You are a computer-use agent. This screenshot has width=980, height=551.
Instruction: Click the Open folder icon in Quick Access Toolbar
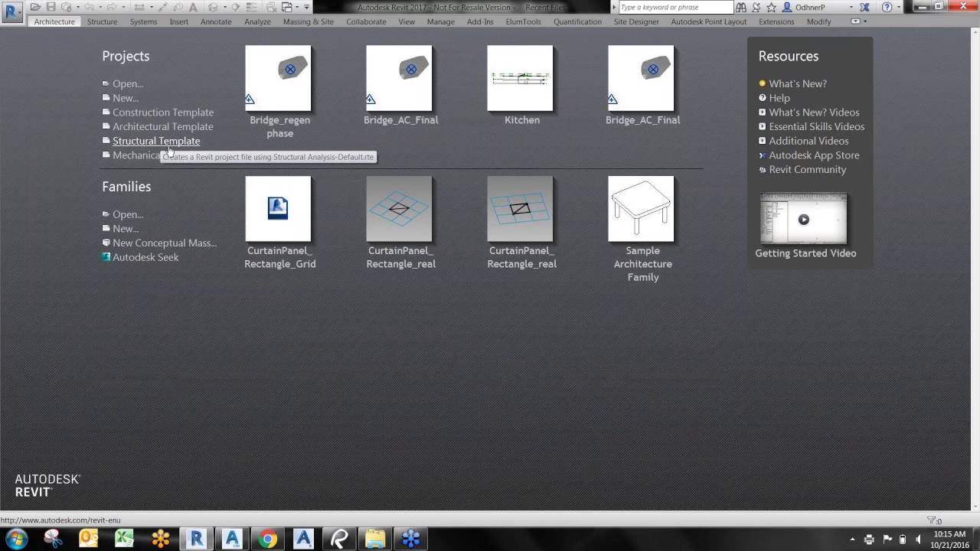pos(35,7)
